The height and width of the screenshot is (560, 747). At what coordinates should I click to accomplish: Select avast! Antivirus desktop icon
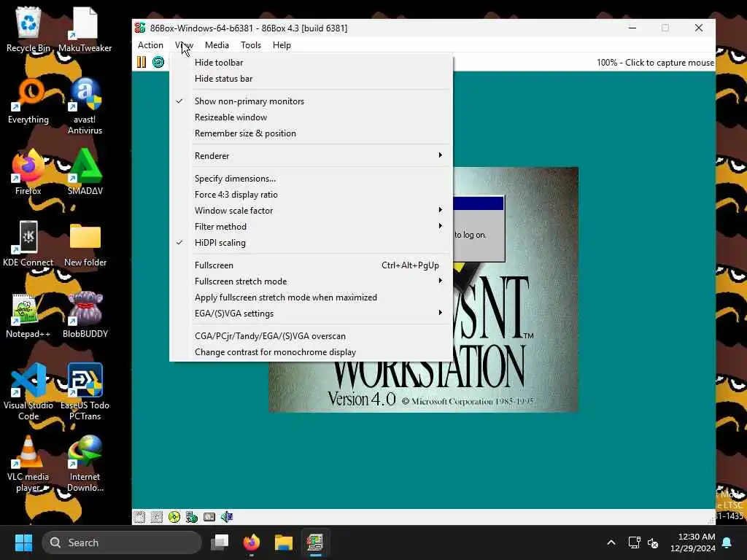point(85,106)
